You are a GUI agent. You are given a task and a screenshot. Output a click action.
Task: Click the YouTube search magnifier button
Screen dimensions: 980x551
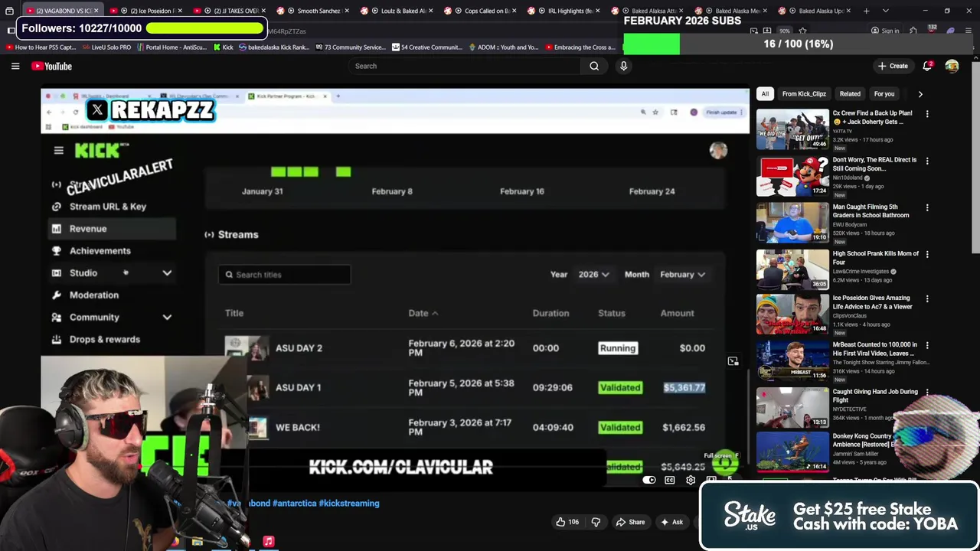[594, 66]
